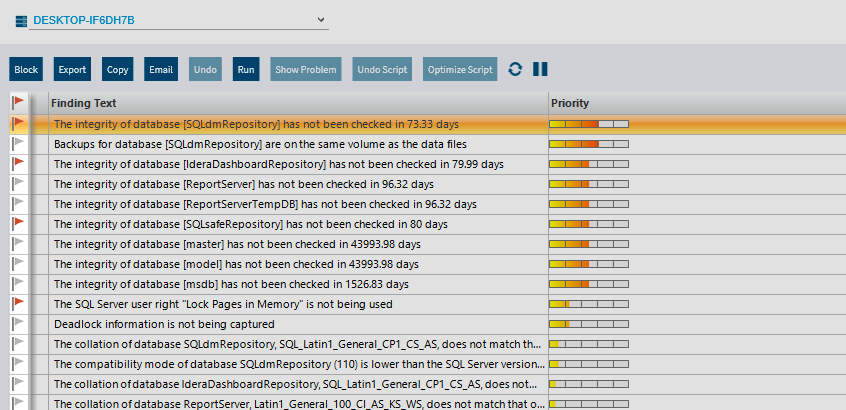Click the Show Problem button
846x410 pixels.
pyautogui.click(x=306, y=70)
